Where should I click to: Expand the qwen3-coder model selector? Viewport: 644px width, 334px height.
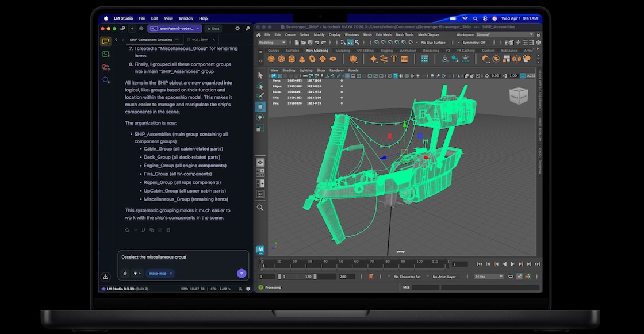(x=175, y=28)
